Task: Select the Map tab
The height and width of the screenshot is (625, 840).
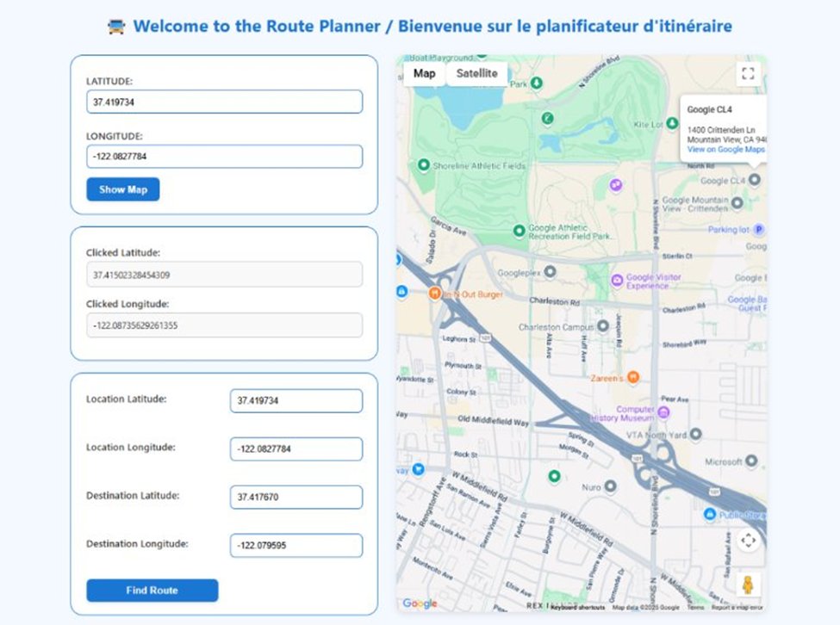Action: click(x=423, y=73)
